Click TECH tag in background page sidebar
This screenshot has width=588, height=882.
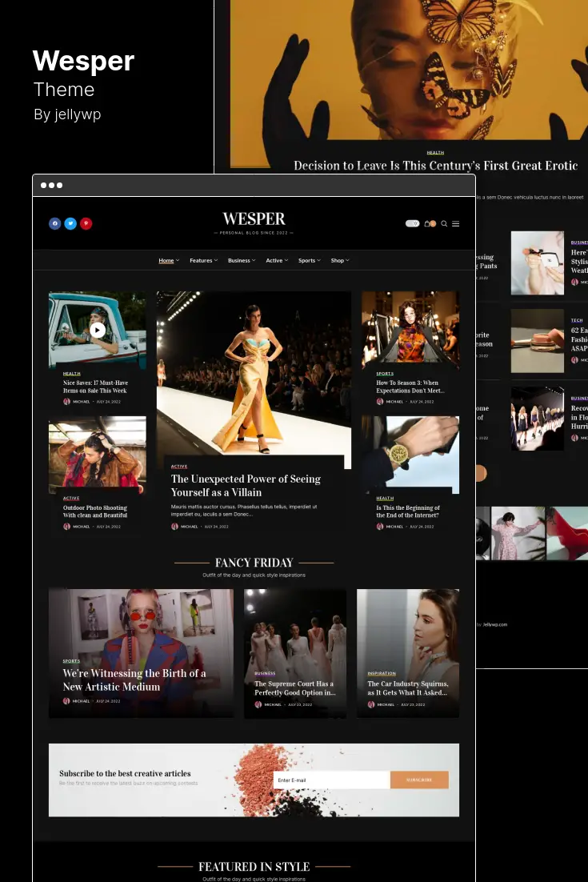577,320
